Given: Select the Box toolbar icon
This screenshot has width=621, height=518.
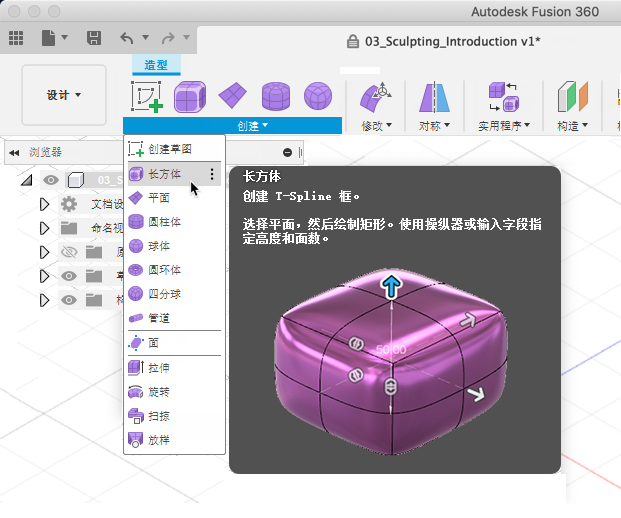Looking at the screenshot, I should pos(190,96).
